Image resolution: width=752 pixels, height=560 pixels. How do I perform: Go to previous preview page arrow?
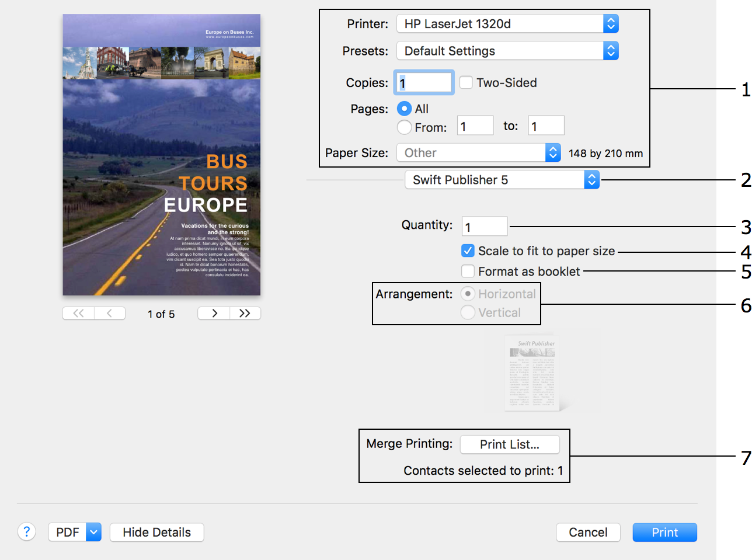[x=110, y=314]
